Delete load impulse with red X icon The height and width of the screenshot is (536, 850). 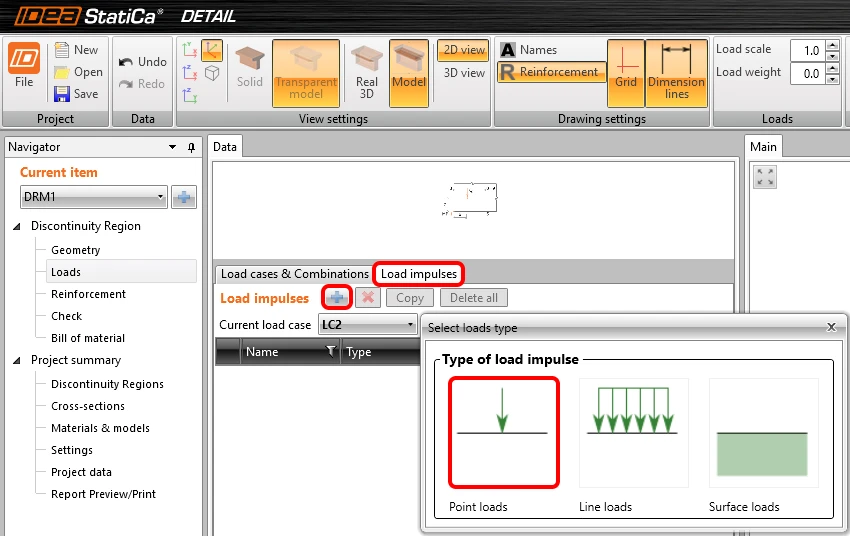368,298
